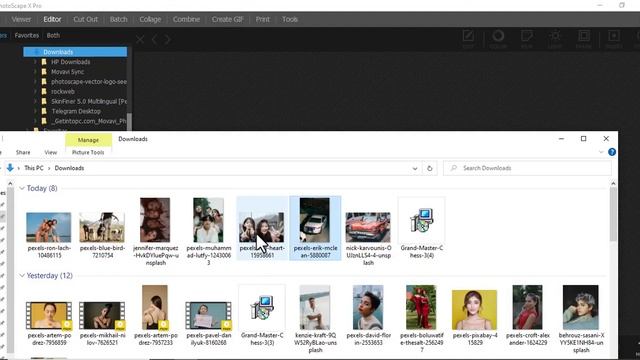This screenshot has width=640, height=360.
Task: Open the Edit tab icon in PhotoScape
Action: 468,36
